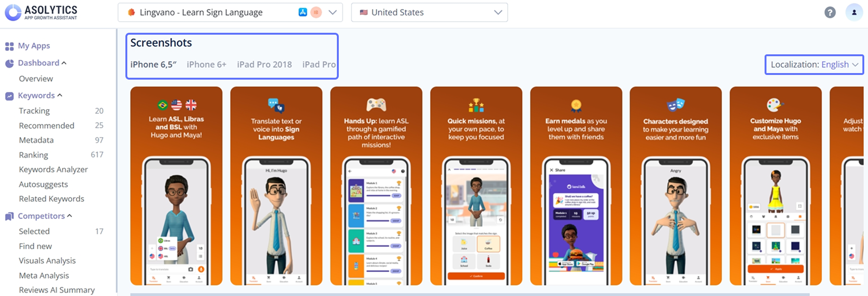Switch to the iPhone 6+ tab

pyautogui.click(x=206, y=65)
